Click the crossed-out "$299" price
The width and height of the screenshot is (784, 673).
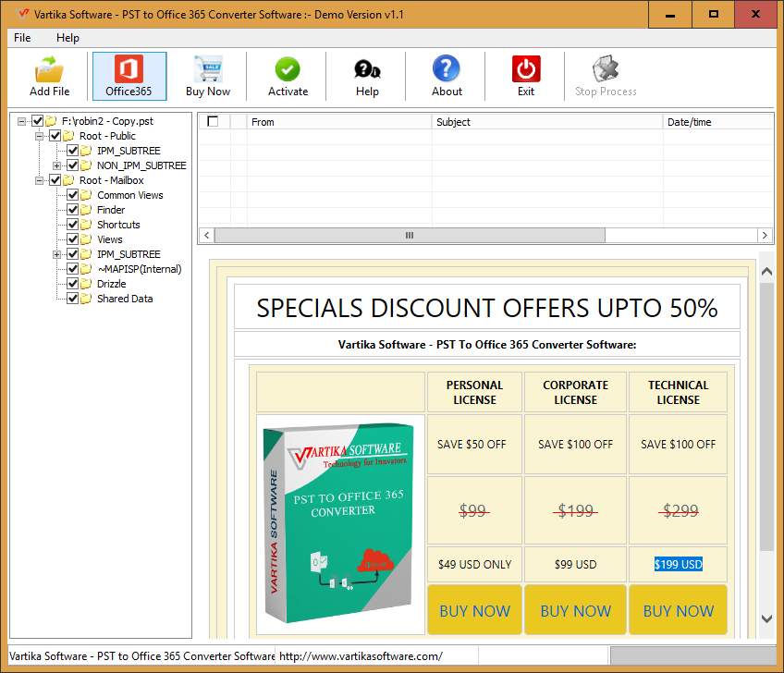point(680,510)
